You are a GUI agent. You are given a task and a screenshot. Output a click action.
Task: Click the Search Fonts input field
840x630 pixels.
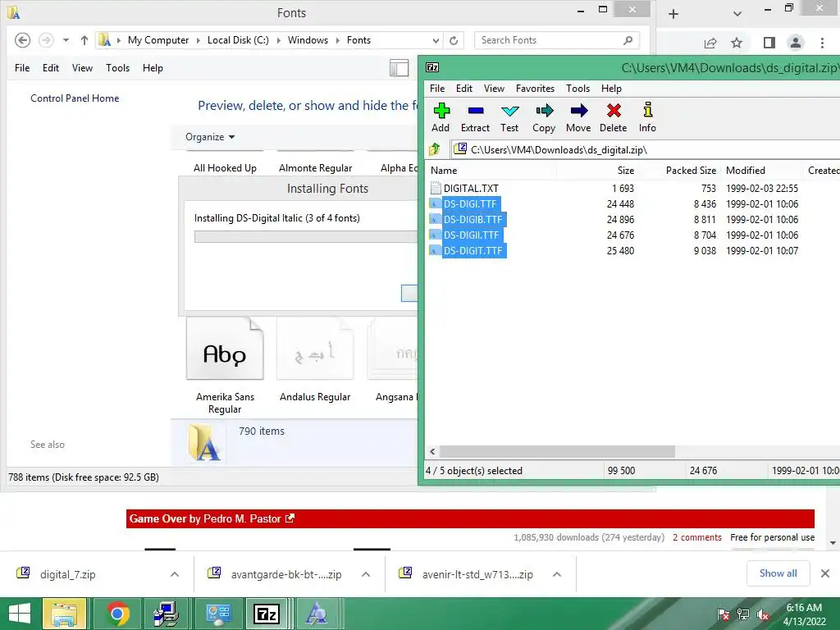pos(550,40)
